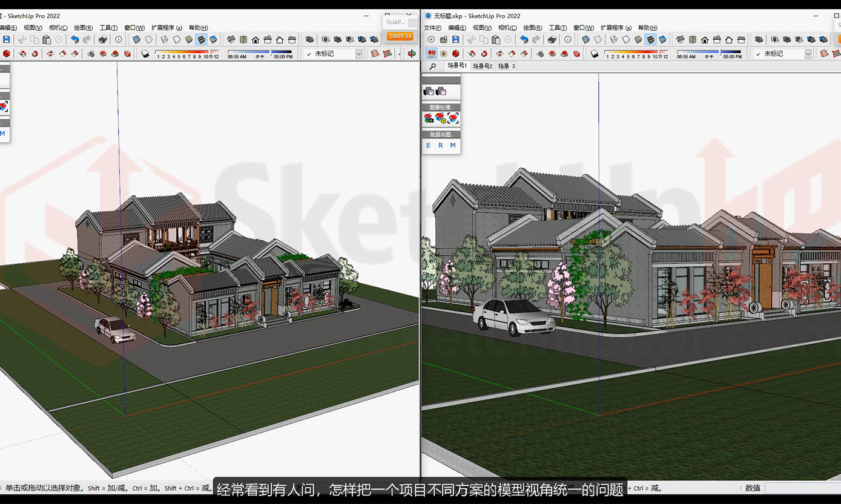
Task: Click the undo arrow in right window
Action: pos(524,40)
